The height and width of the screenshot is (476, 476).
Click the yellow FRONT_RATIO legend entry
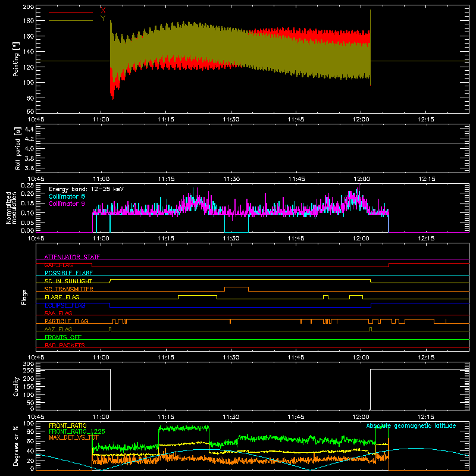tap(68, 425)
